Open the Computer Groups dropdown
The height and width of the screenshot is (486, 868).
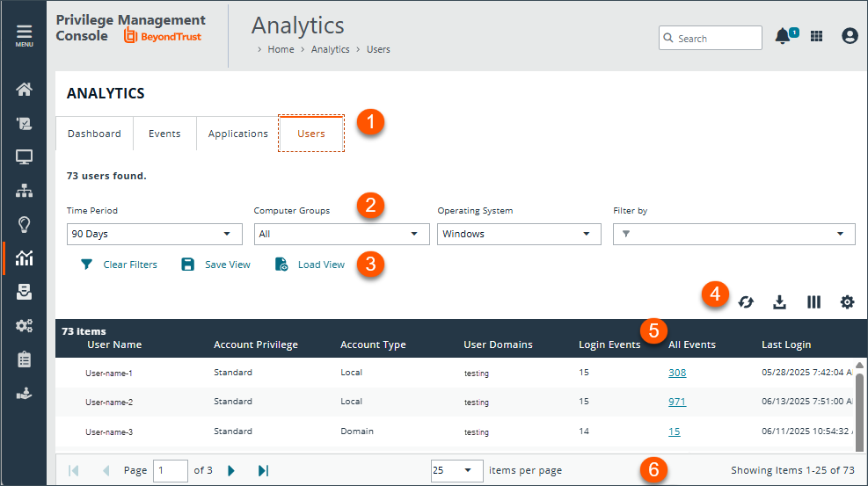click(341, 234)
